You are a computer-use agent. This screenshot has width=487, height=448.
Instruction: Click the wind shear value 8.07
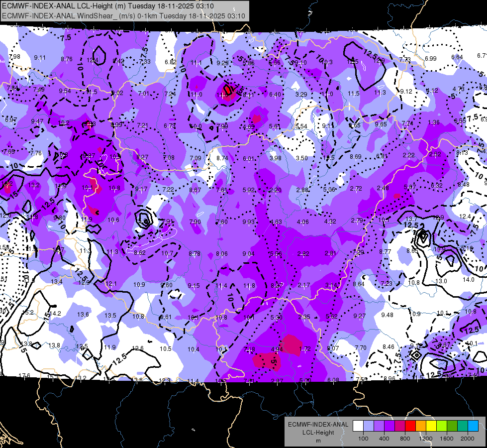(333, 348)
